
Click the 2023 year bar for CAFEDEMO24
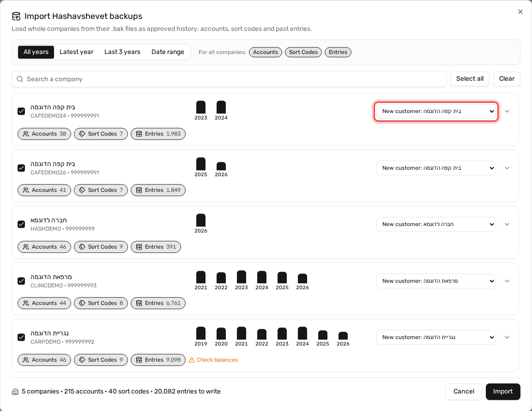pos(201,107)
